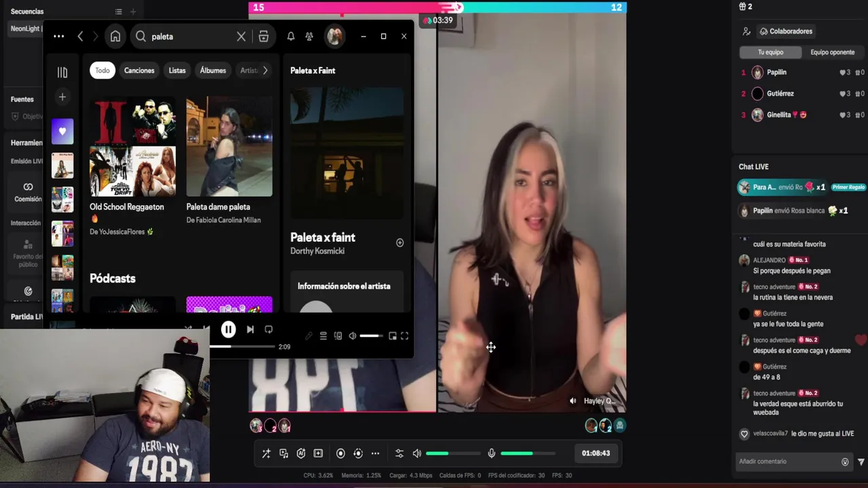Open the Paleta dame paleta playlist
Image resolution: width=868 pixels, height=488 pixels.
(229, 161)
